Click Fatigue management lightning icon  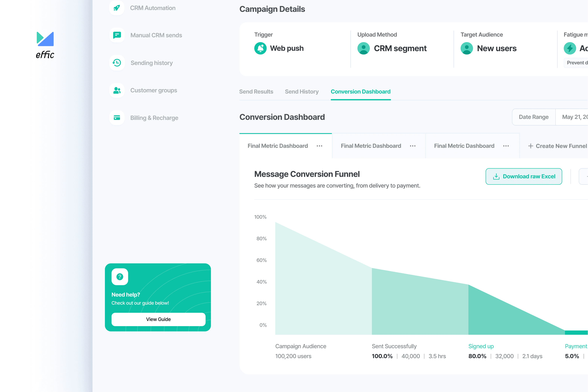tap(570, 48)
